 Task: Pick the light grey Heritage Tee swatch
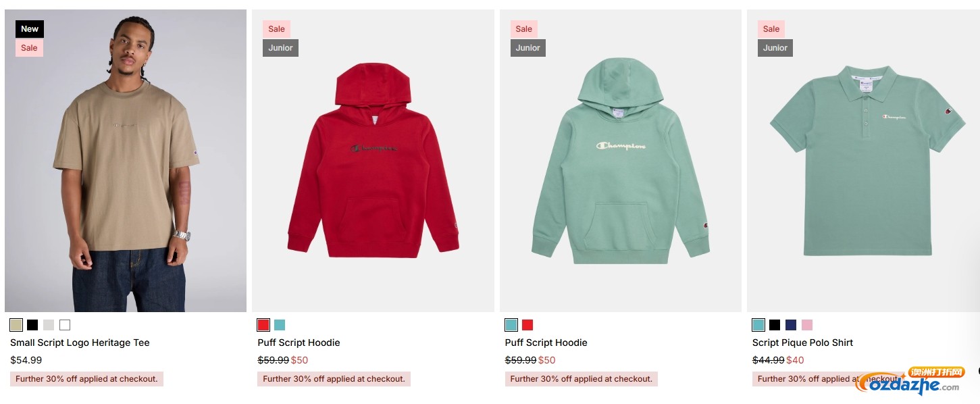[x=49, y=325]
